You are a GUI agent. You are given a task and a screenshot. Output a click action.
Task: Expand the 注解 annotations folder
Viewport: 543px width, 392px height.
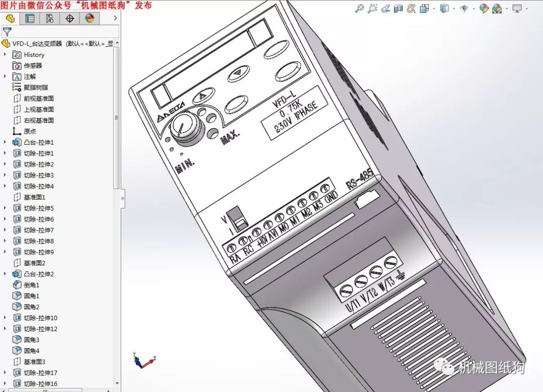click(5, 76)
